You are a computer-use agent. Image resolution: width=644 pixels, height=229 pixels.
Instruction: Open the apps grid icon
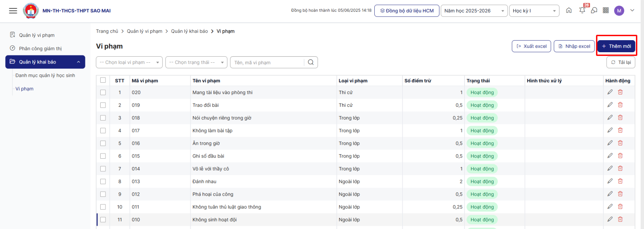pyautogui.click(x=606, y=10)
